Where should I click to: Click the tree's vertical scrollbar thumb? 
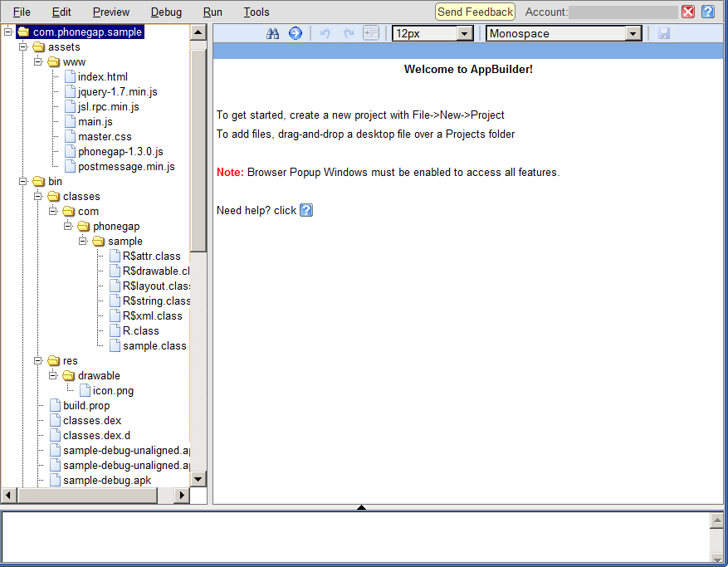[x=198, y=150]
